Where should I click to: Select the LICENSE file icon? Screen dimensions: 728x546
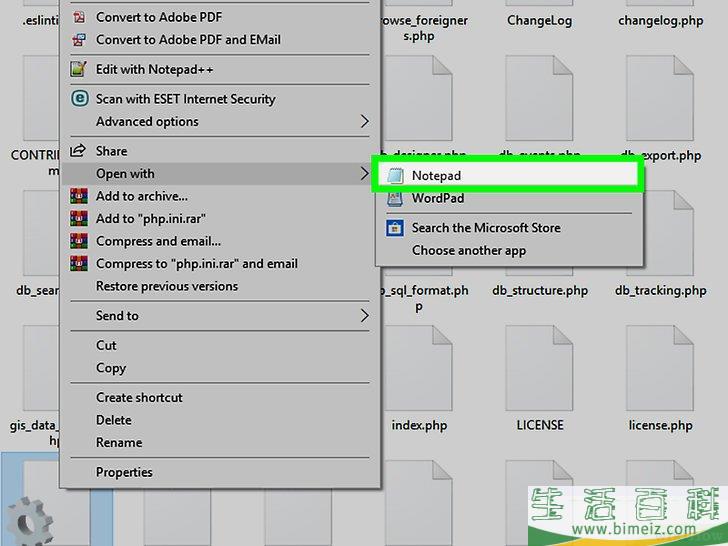coord(539,368)
